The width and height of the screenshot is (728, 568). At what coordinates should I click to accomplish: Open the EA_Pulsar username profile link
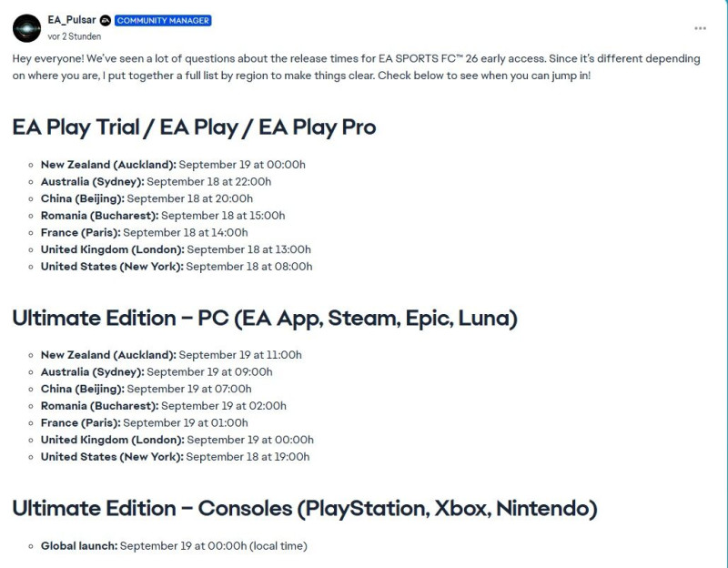(71, 20)
